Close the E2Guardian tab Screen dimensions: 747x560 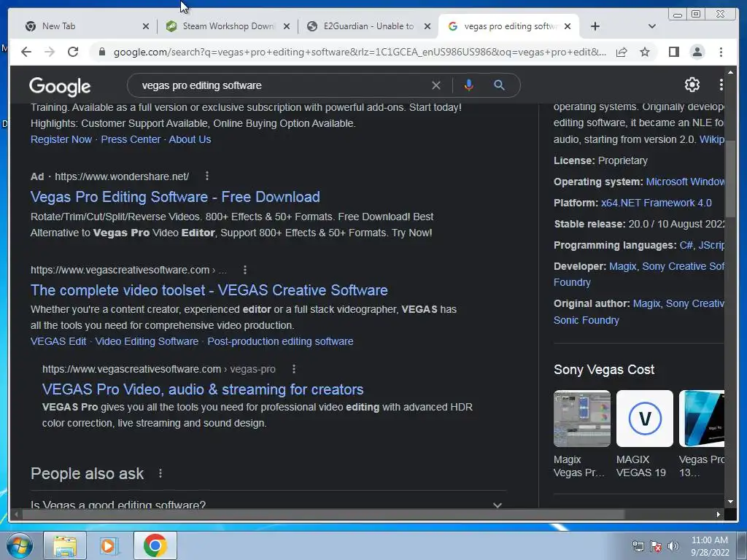pos(427,27)
